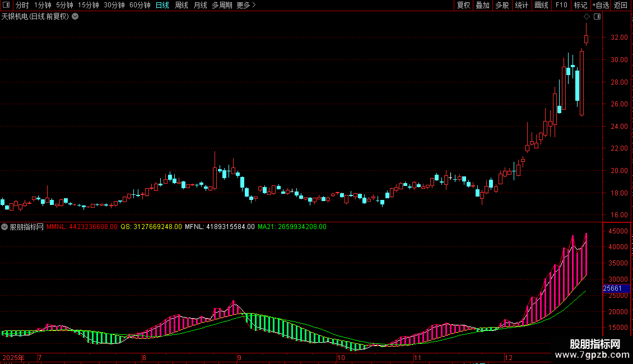Click month 11 marker on time axis

[x=417, y=357]
